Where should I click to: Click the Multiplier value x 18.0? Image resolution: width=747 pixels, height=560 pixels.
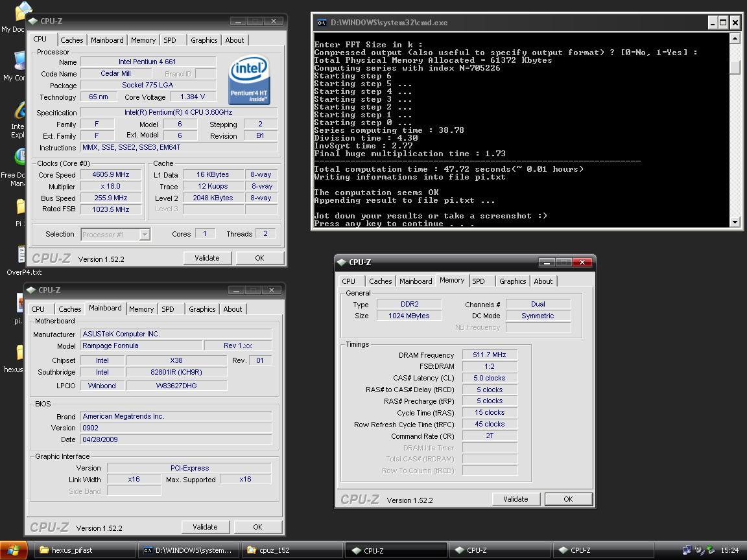111,186
